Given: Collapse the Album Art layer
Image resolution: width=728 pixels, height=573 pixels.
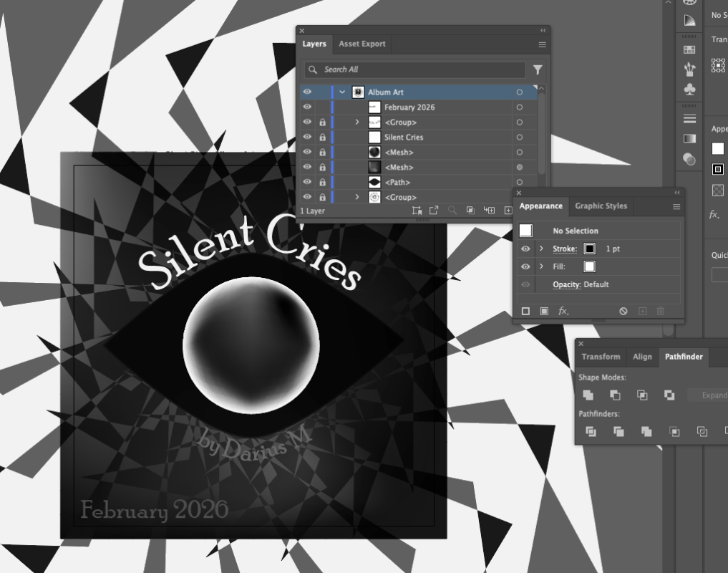Looking at the screenshot, I should click(342, 92).
